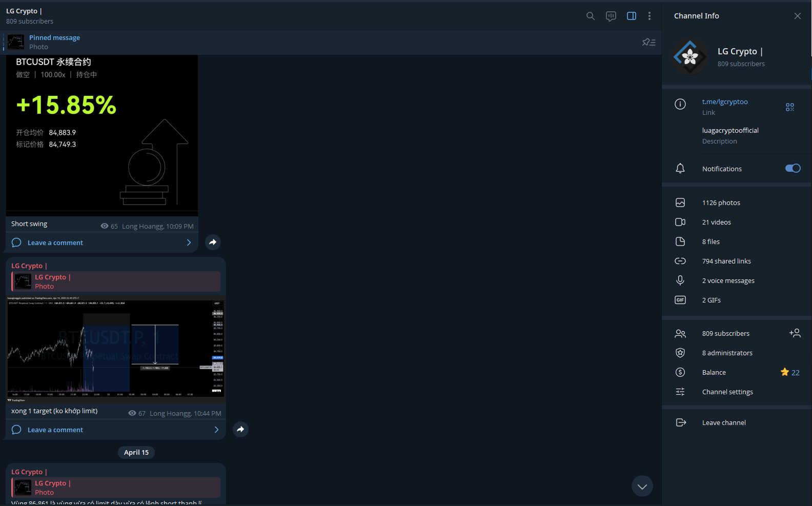Toggle the right sidebar panel icon
812x506 pixels.
click(632, 16)
